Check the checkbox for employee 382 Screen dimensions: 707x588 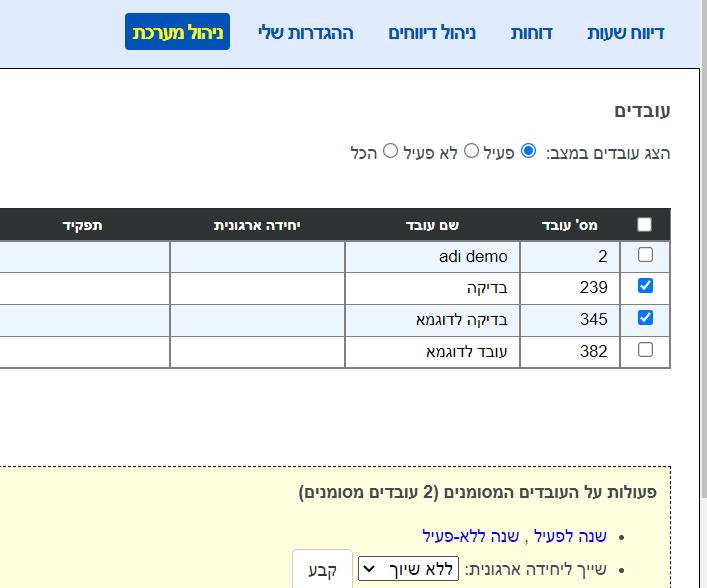pos(645,350)
